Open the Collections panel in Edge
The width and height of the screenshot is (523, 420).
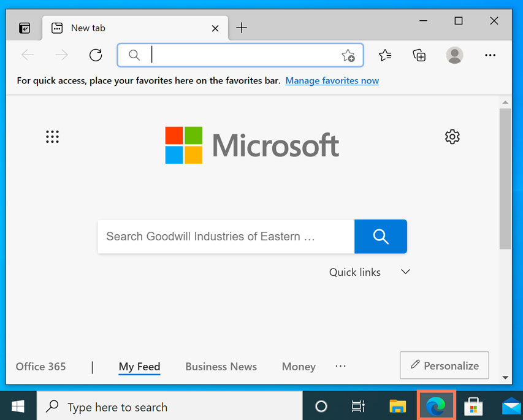[x=419, y=55]
